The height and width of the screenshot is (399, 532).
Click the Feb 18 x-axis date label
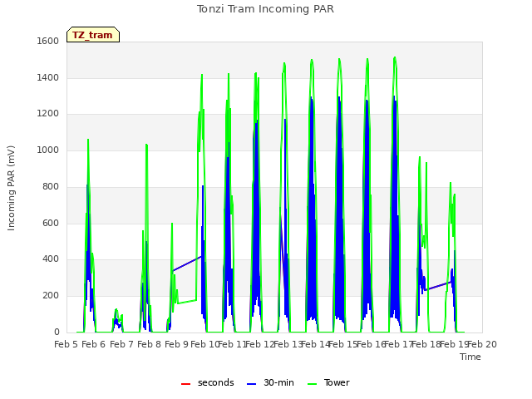pos(426,344)
